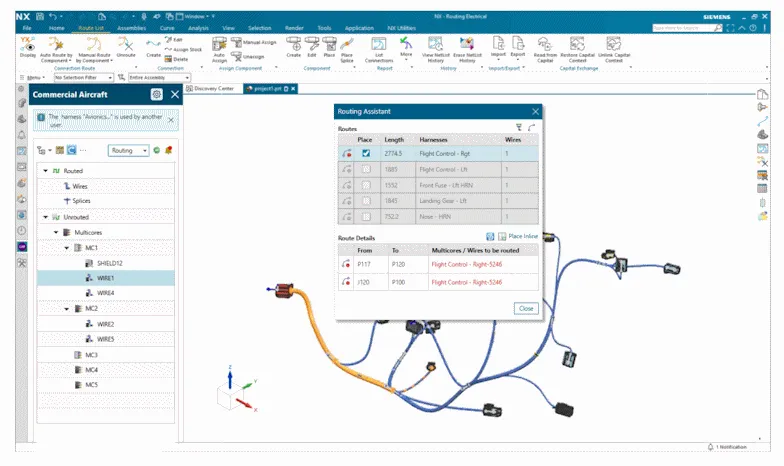Uncheck Place for Flight Control - Rgt
784x466 pixels.
[x=365, y=153]
